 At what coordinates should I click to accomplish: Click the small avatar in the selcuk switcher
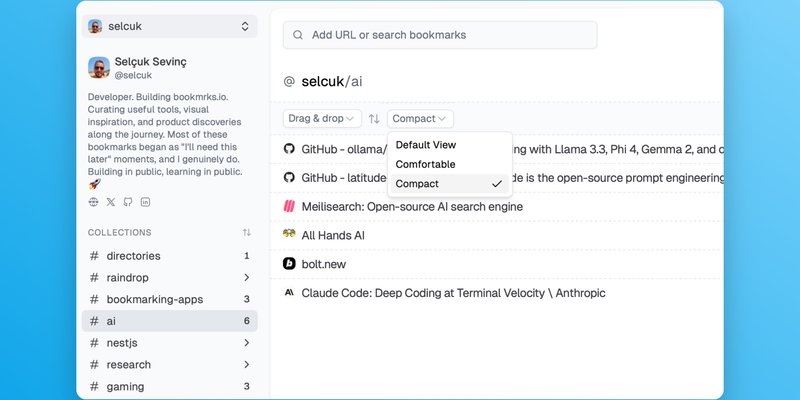(95, 27)
